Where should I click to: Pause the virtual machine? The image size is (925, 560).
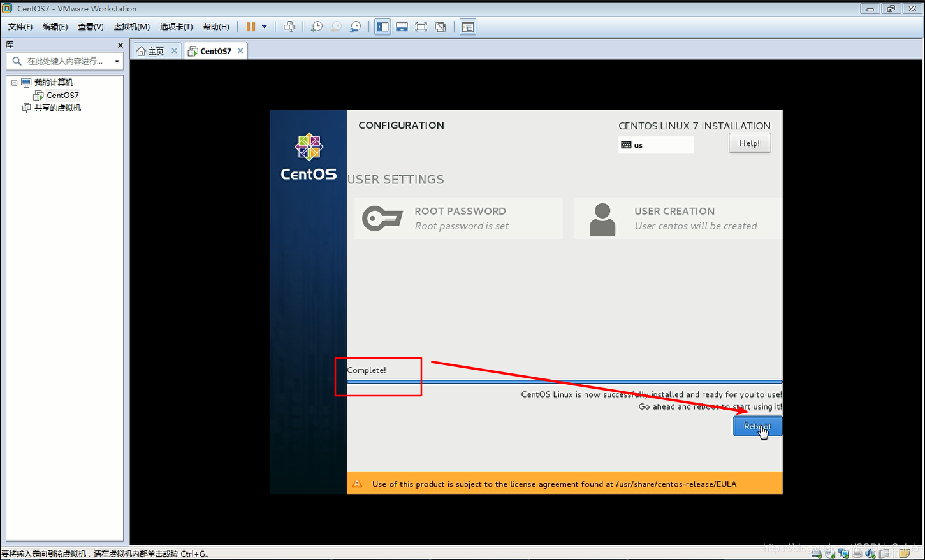[x=251, y=27]
